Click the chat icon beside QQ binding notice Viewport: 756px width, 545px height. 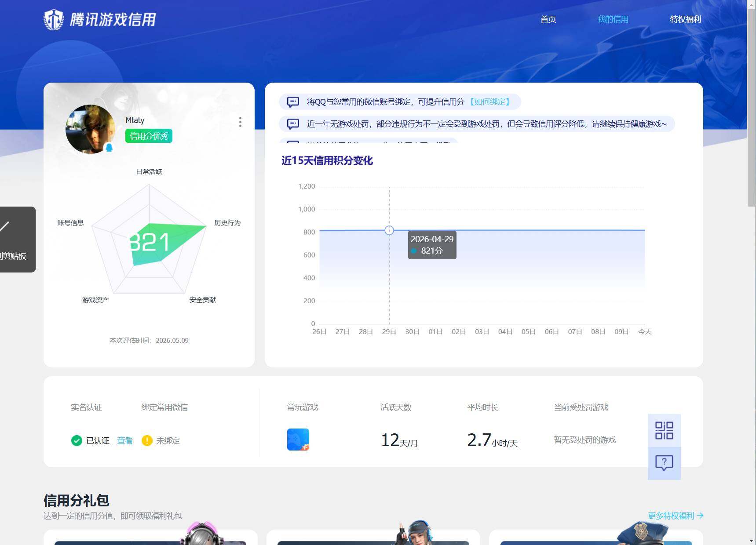click(293, 102)
